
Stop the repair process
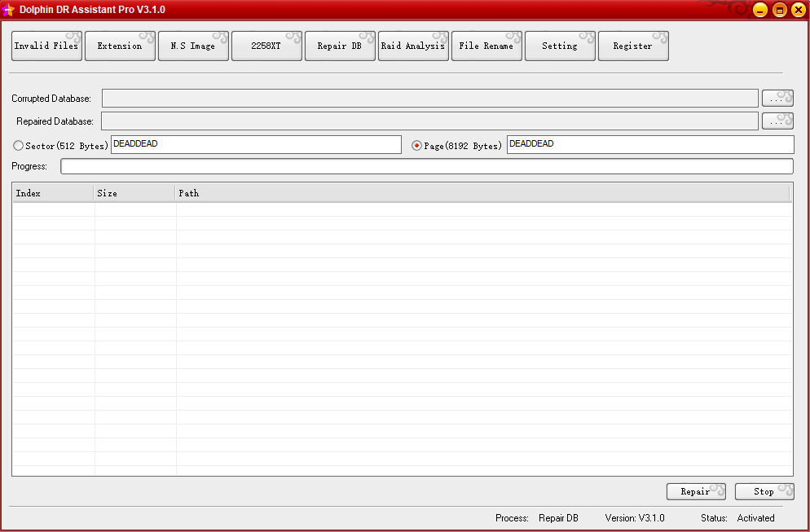tap(764, 492)
